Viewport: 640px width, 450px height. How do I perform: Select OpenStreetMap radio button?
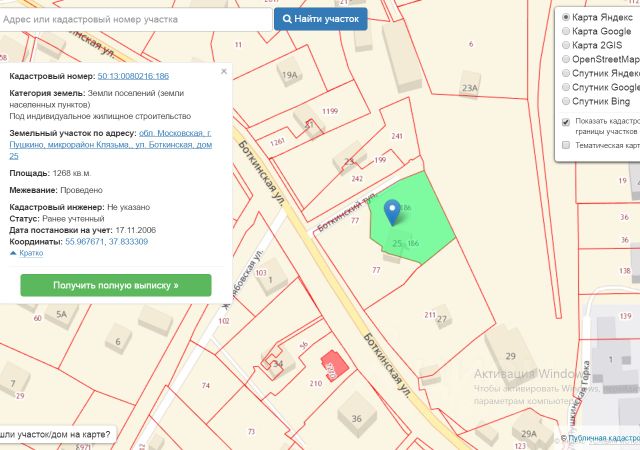coord(566,59)
